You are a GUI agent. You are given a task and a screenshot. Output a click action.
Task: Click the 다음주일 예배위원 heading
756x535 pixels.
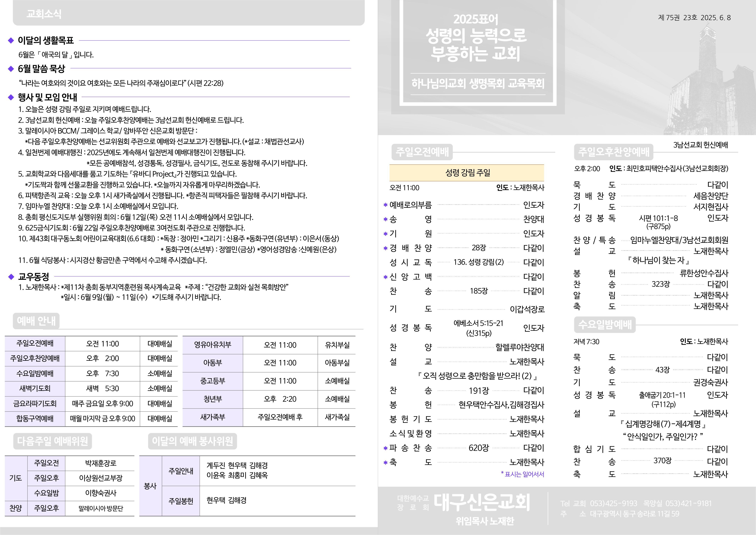[x=53, y=441]
